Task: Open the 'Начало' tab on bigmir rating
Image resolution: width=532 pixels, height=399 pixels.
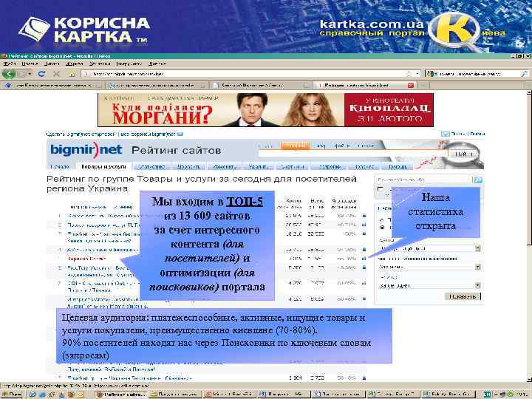Action: [x=60, y=166]
